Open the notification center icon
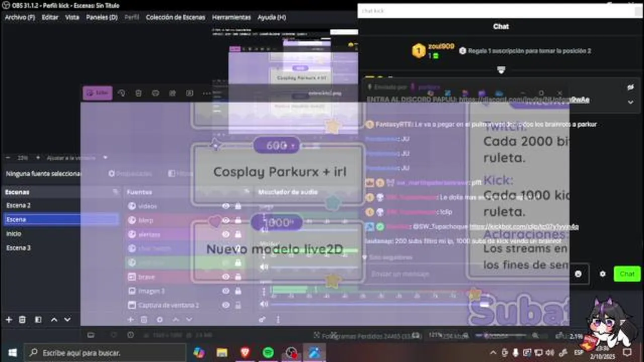644x362 pixels. click(627, 352)
